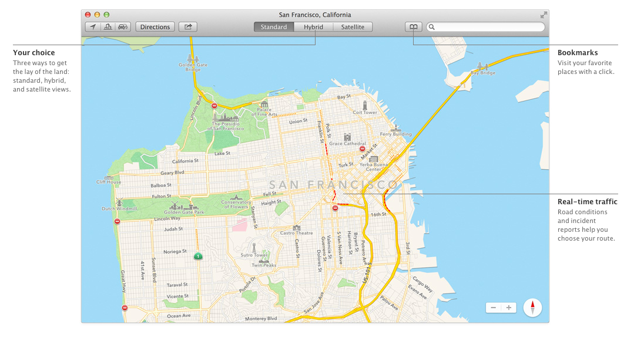Click the incident marker beside Dutch Windmill coast
This screenshot has width=644, height=348.
pyautogui.click(x=118, y=221)
